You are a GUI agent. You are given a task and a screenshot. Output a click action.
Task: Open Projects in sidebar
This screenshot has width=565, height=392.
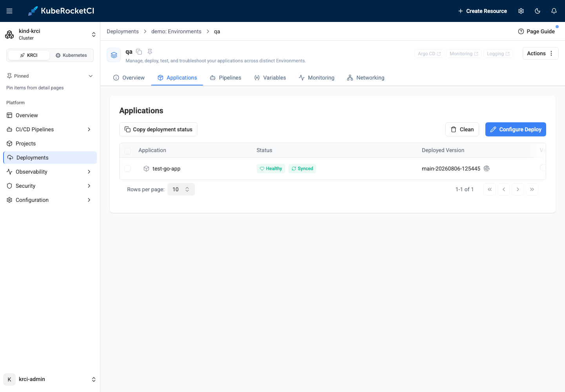pos(50,143)
